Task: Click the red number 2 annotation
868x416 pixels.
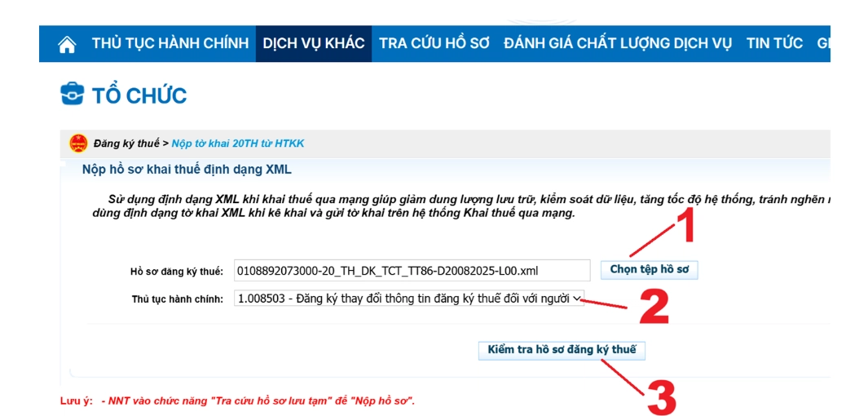Action: point(653,306)
